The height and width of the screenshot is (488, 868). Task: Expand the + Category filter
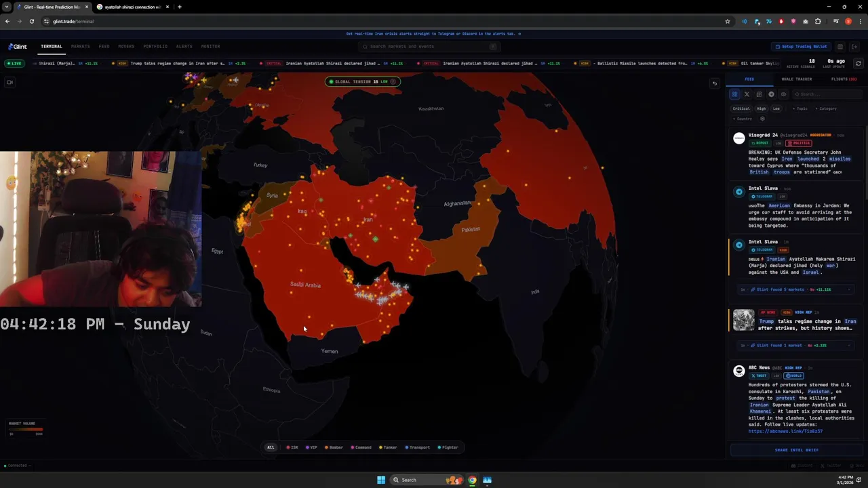coord(826,108)
